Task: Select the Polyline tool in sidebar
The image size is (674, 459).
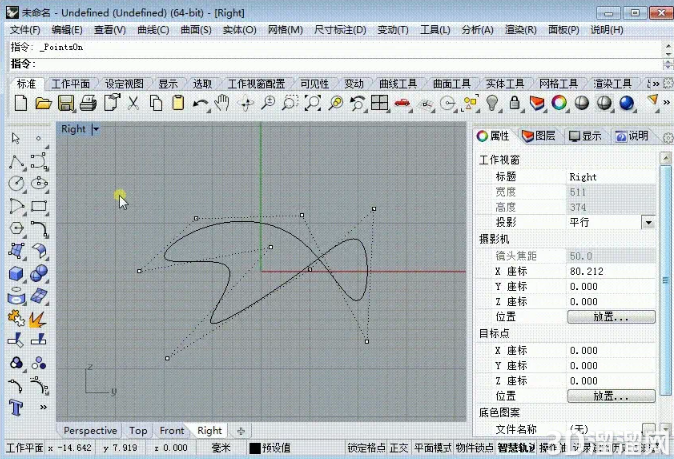Action: (x=16, y=162)
